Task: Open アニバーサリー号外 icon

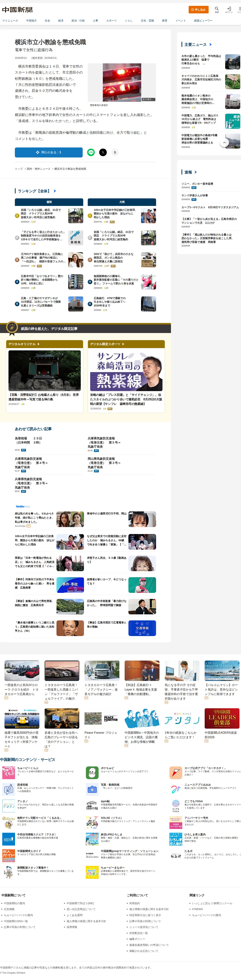Action: (176, 823)
